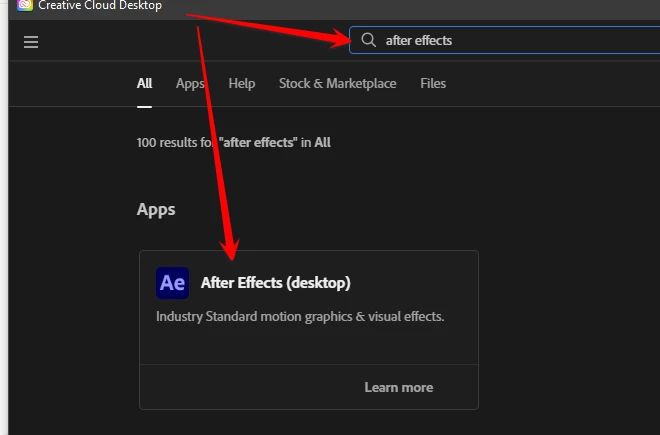Click the Apps section heading
The image size is (660, 435).
click(x=156, y=210)
